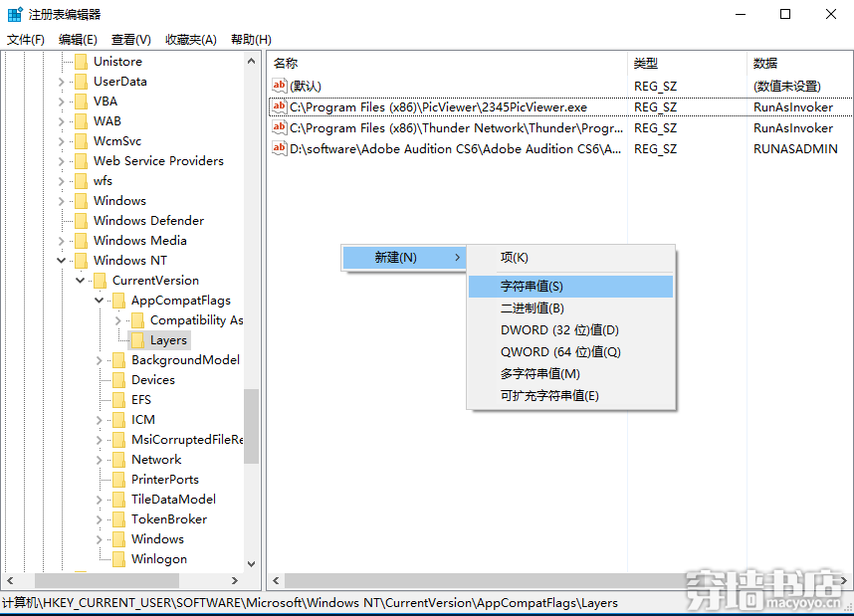This screenshot has height=616, width=854.
Task: Click the 数据 column header
Action: click(799, 64)
